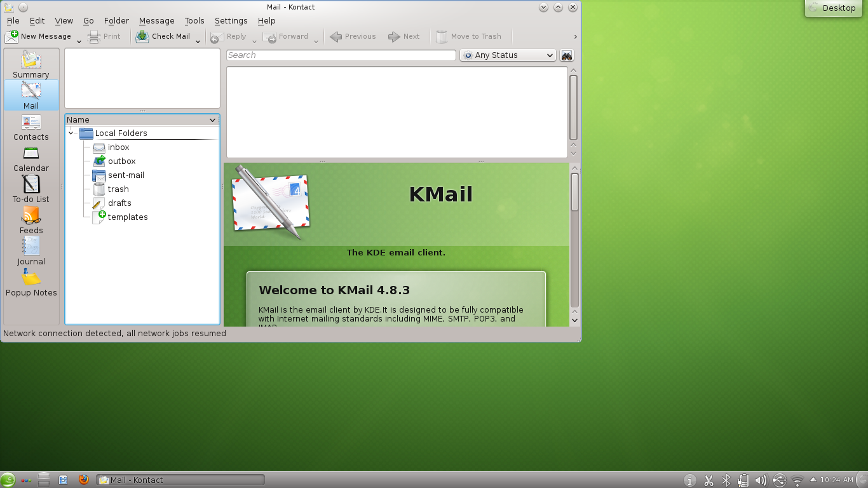
Task: Open the Folder menu
Action: pyautogui.click(x=116, y=21)
